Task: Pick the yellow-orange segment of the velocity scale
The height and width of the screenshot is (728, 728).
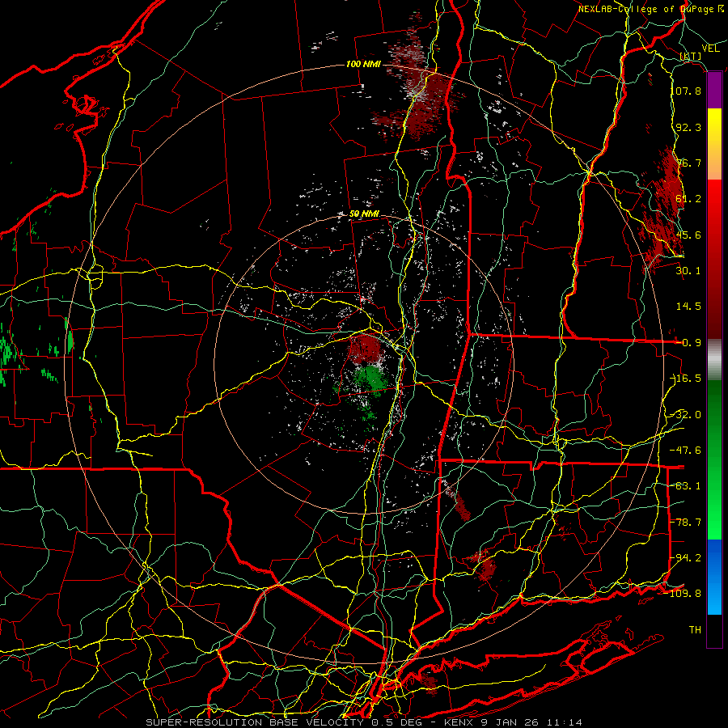Action: pyautogui.click(x=714, y=144)
